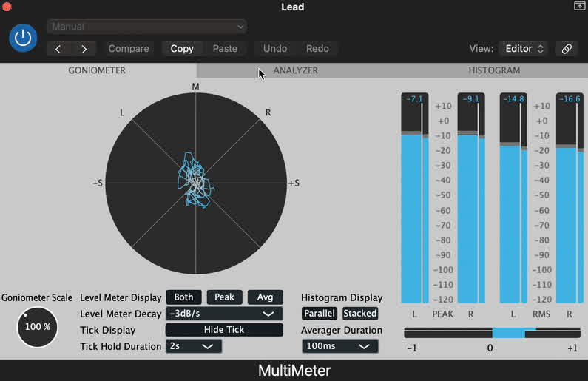Click the -7.1 peak value readout
Screen dimensions: 588x381
coord(414,99)
